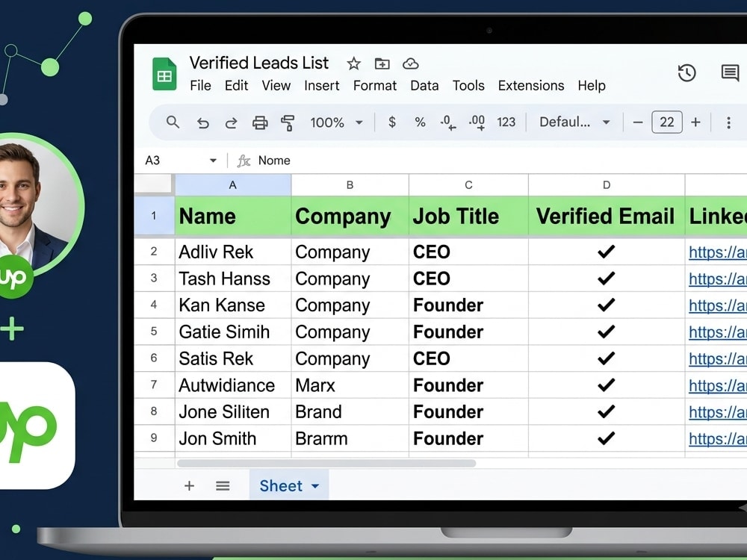
Task: Open the Google Sheets home icon
Action: click(164, 74)
